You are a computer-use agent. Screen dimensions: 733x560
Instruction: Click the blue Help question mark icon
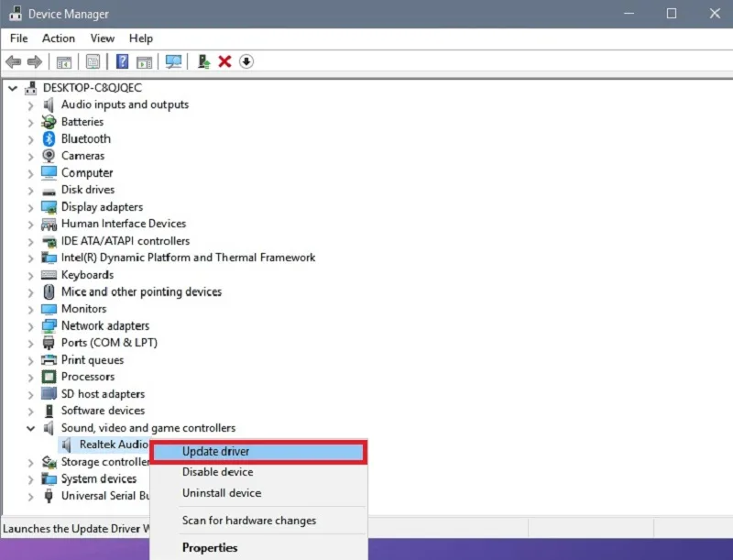click(x=122, y=61)
